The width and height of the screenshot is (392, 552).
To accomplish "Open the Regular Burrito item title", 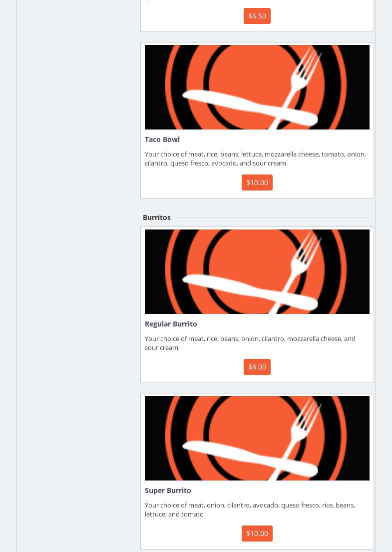I will pyautogui.click(x=171, y=324).
